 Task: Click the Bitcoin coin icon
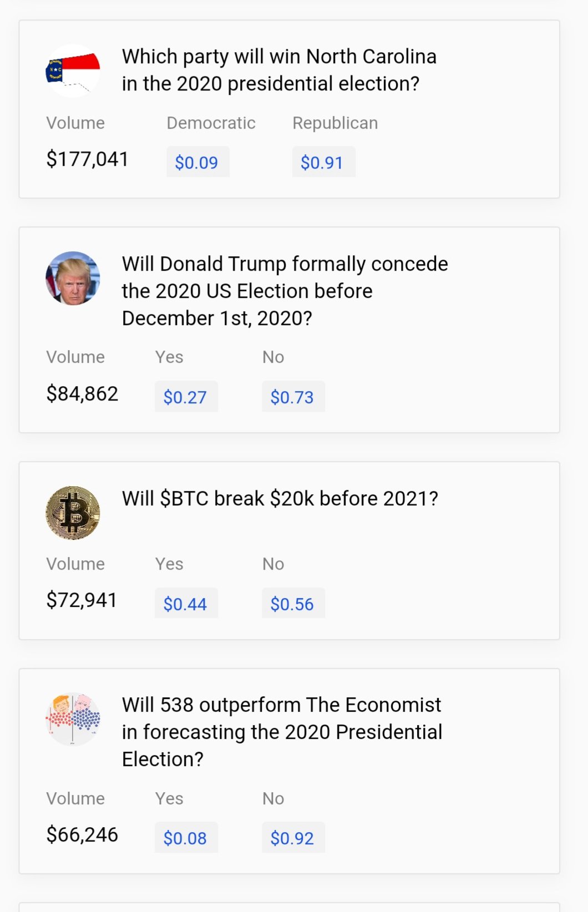pyautogui.click(x=73, y=513)
